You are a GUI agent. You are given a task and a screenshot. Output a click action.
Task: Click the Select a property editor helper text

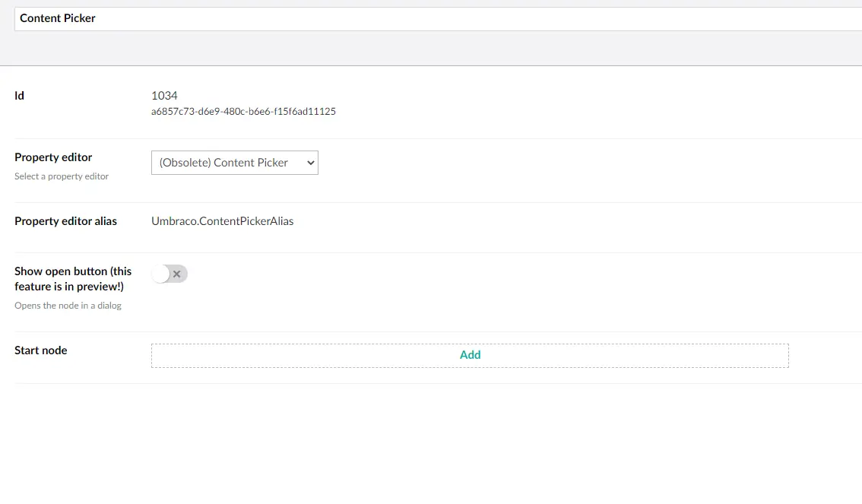61,176
